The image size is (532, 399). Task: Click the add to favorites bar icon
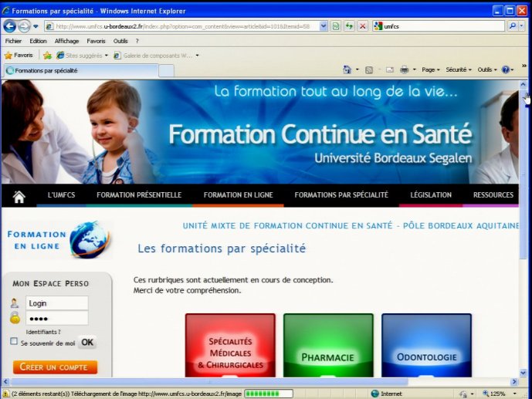click(x=48, y=56)
